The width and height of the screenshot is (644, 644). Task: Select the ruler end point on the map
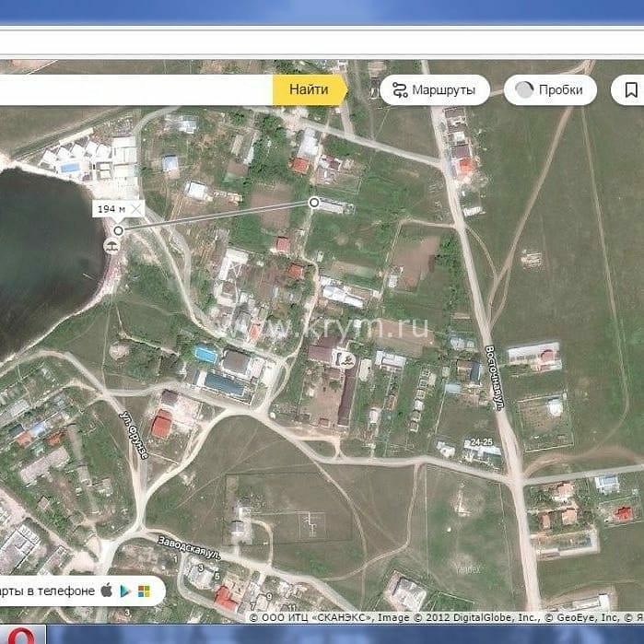(x=314, y=202)
